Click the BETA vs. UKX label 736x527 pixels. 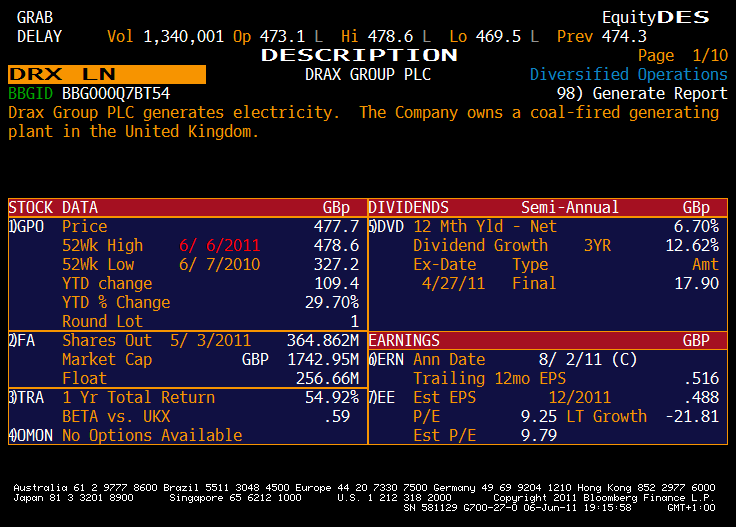pos(116,417)
